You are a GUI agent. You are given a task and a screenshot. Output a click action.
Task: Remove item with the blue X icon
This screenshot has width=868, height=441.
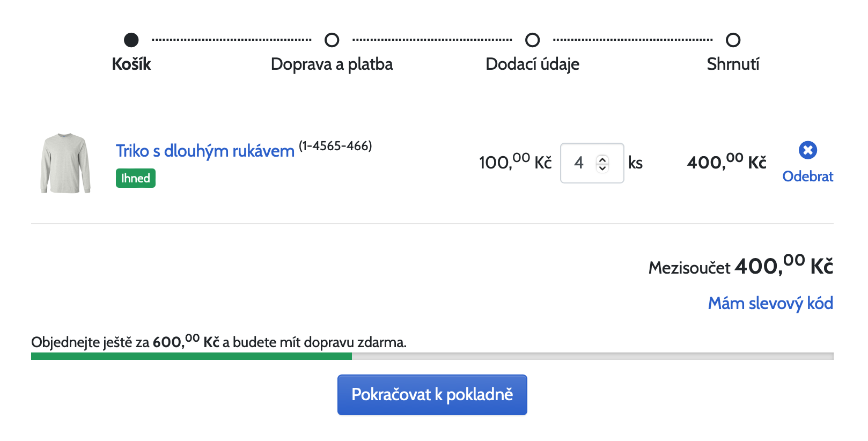click(x=807, y=150)
